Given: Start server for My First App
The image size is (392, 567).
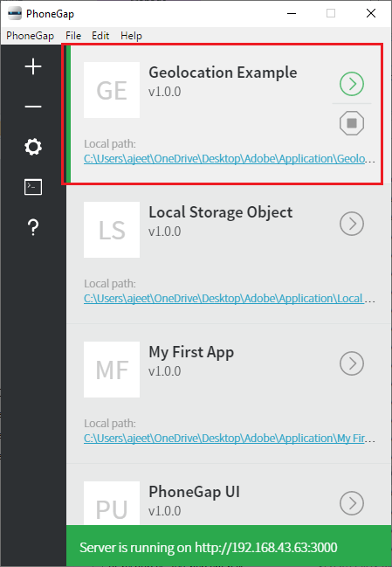Looking at the screenshot, I should (352, 363).
